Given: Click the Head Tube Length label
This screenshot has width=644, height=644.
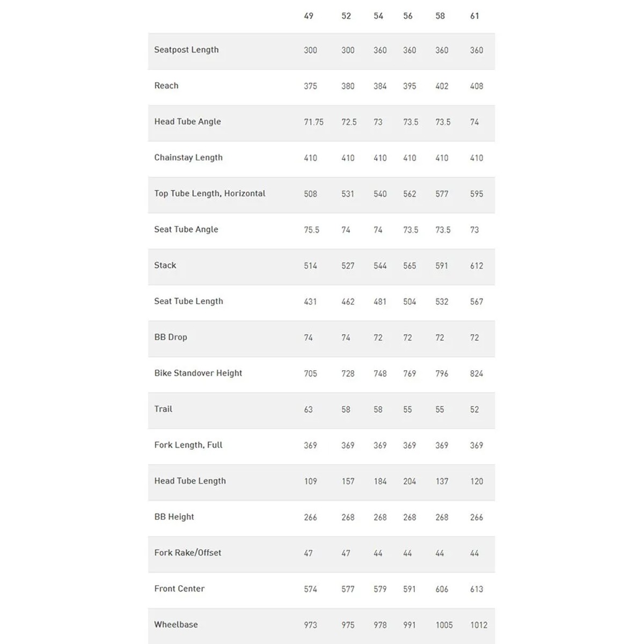Looking at the screenshot, I should (190, 481).
